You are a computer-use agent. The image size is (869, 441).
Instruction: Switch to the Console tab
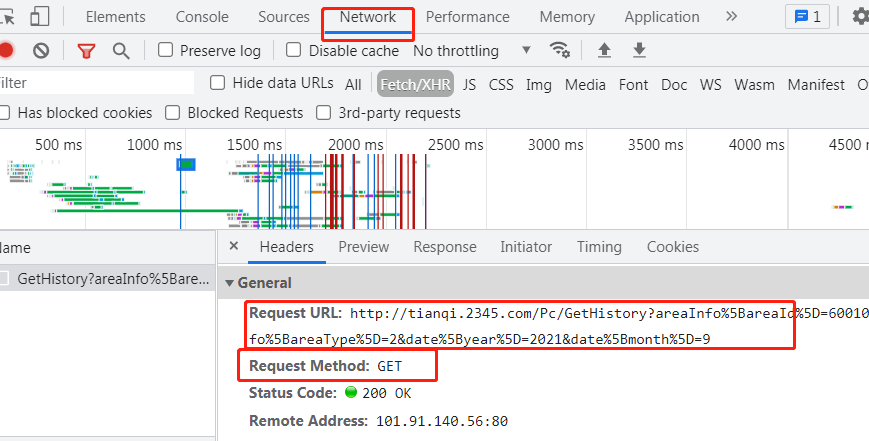pyautogui.click(x=201, y=17)
